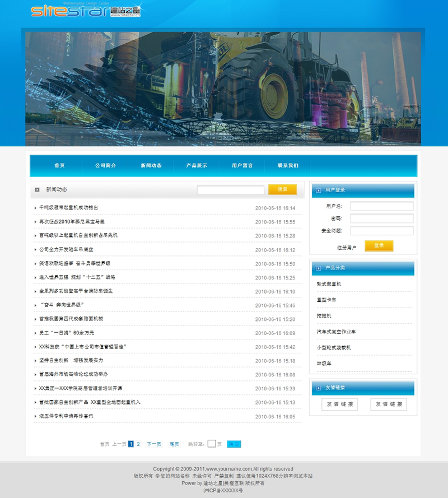Viewport: 448px width, 498px height.
Task: Click the icon beside 新闻动态 heading
Action: click(x=37, y=190)
